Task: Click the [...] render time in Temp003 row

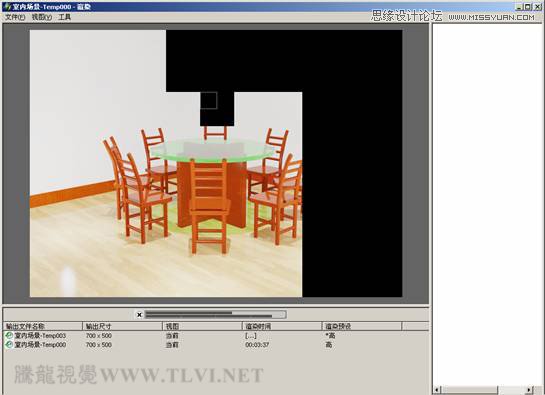Action: (x=251, y=336)
